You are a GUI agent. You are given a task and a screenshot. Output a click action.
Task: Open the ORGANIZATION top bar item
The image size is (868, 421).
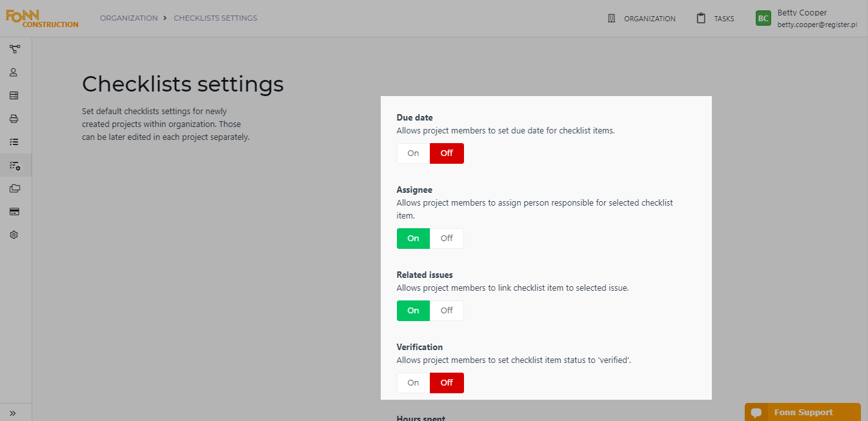pyautogui.click(x=641, y=18)
